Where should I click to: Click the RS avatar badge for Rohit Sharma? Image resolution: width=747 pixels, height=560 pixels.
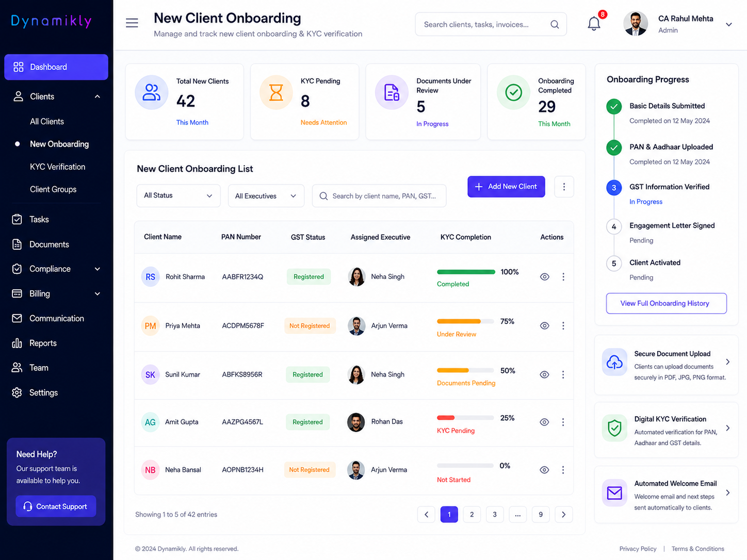(x=150, y=277)
